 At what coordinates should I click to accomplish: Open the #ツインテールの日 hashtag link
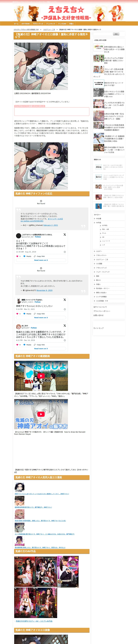click(x=55, y=219)
